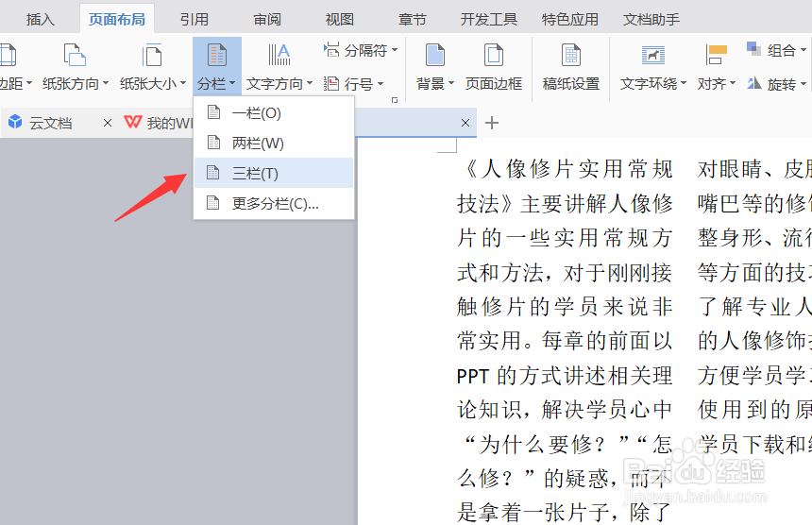The height and width of the screenshot is (525, 812).
Task: Click the 对齐 align icon
Action: pos(717,55)
